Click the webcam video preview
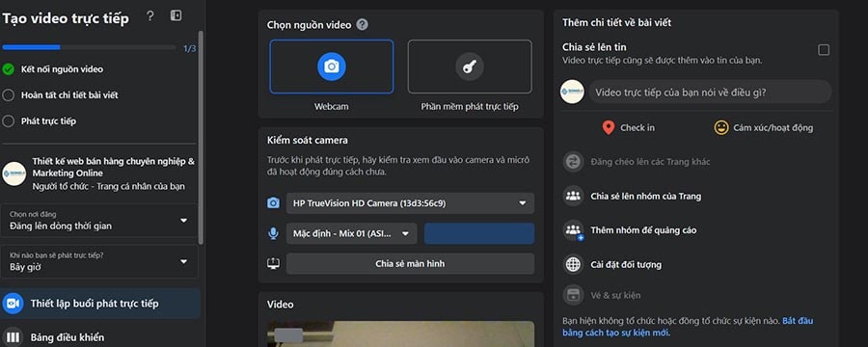Image resolution: width=868 pixels, height=347 pixels. 401,334
